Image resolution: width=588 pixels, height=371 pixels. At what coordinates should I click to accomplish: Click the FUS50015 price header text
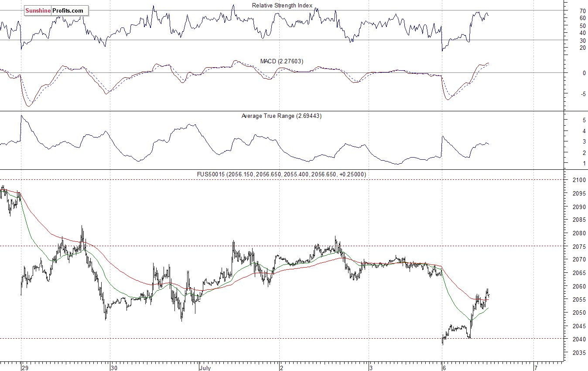point(282,174)
